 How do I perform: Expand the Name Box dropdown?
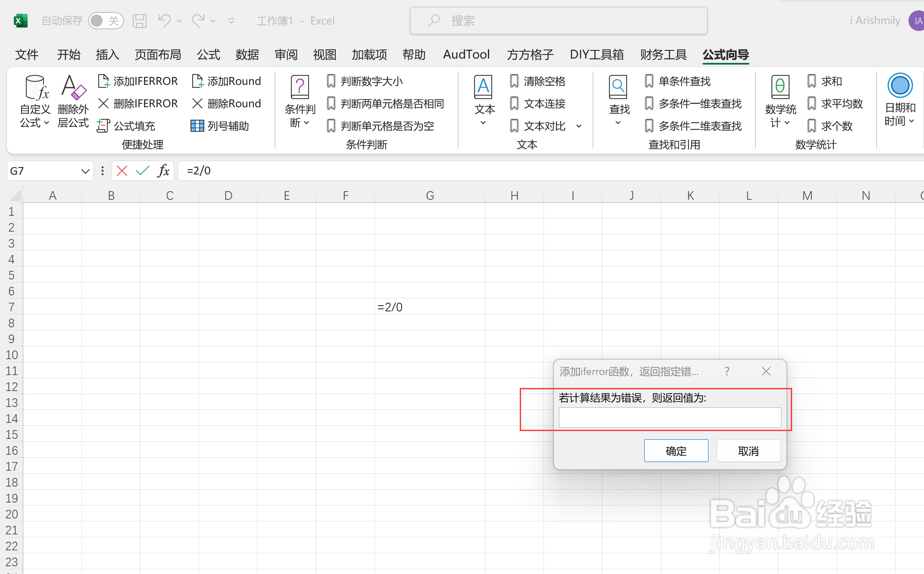pos(85,171)
